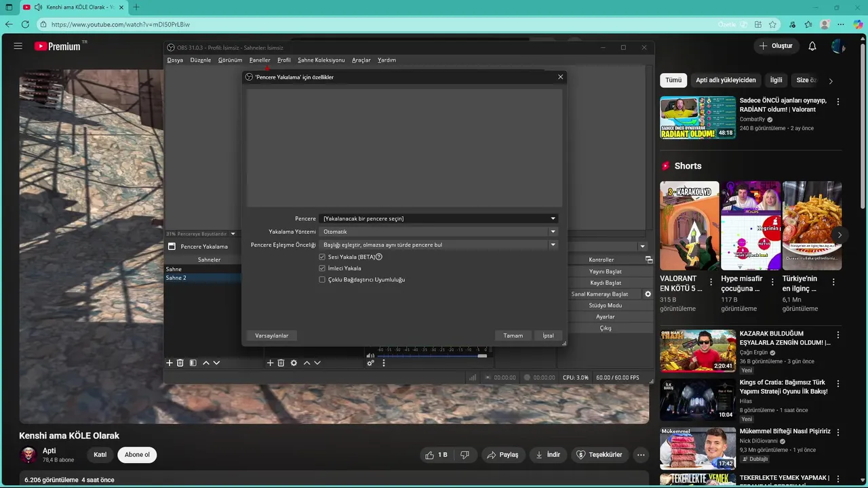Click the Paylaş share button

502,455
